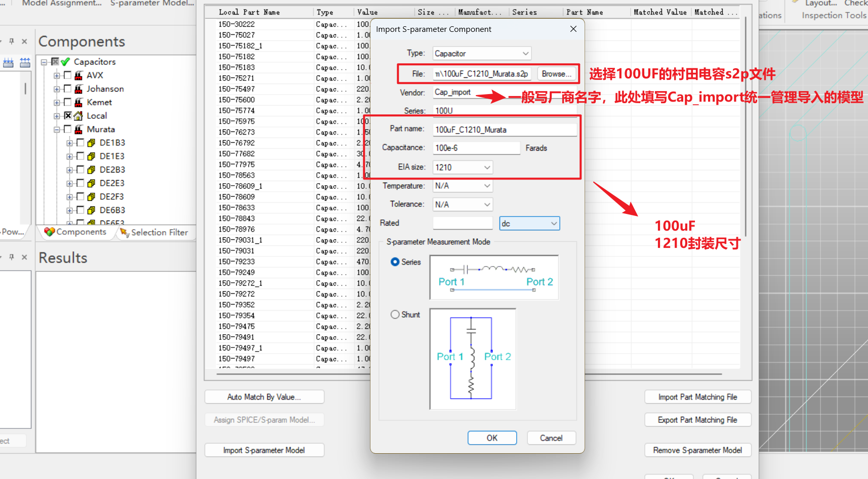Image resolution: width=868 pixels, height=479 pixels.
Task: Click the Capacitance value field
Action: [x=476, y=148]
